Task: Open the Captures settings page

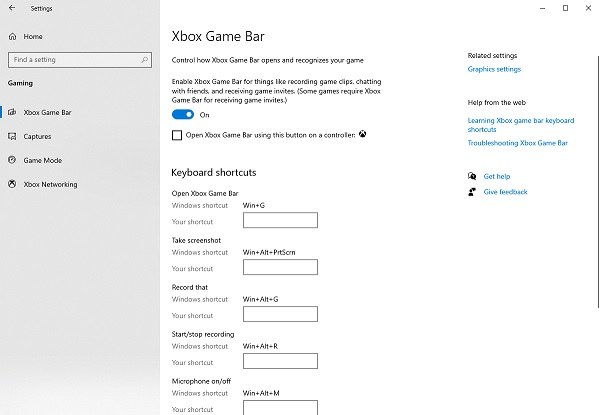Action: 37,136
